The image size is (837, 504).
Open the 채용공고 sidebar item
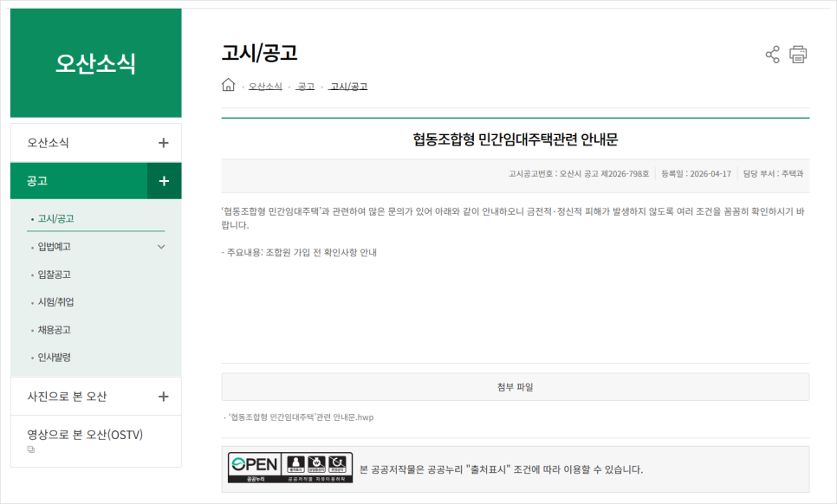pyautogui.click(x=54, y=330)
